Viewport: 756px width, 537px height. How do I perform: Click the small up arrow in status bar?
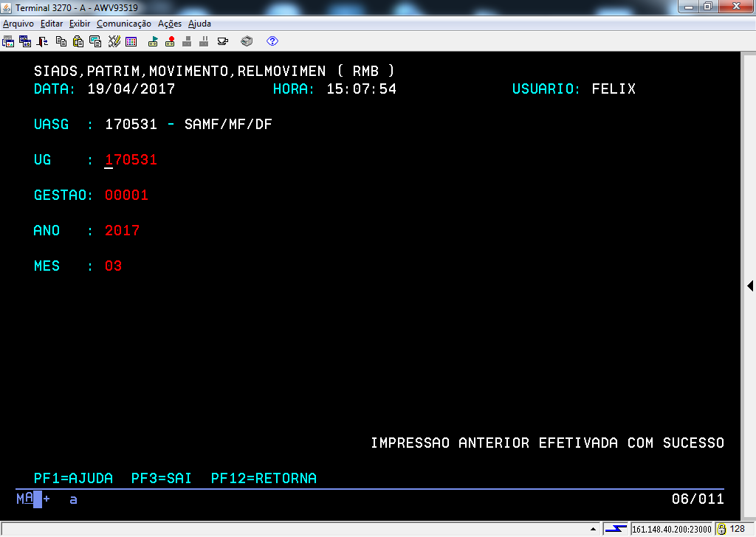pyautogui.click(x=593, y=529)
